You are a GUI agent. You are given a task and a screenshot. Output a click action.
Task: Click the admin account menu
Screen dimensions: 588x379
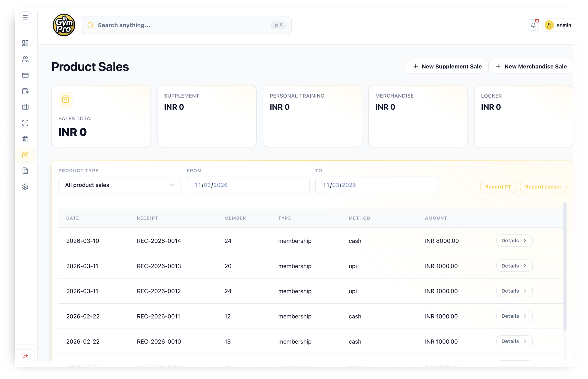click(558, 25)
